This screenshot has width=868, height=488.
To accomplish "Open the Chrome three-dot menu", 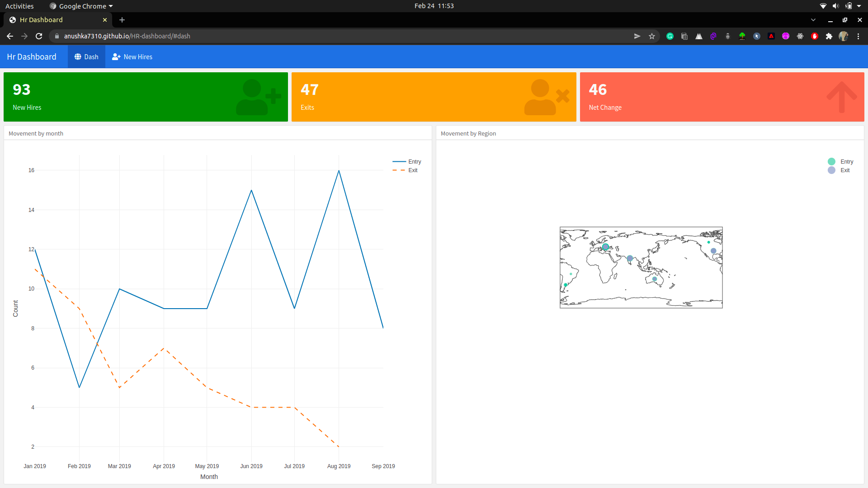I will tap(858, 36).
